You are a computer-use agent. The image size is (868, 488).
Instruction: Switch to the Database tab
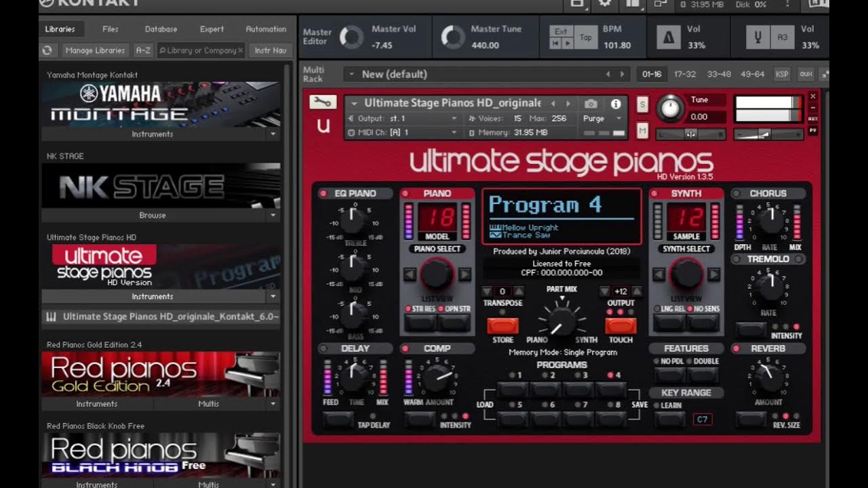coord(161,29)
